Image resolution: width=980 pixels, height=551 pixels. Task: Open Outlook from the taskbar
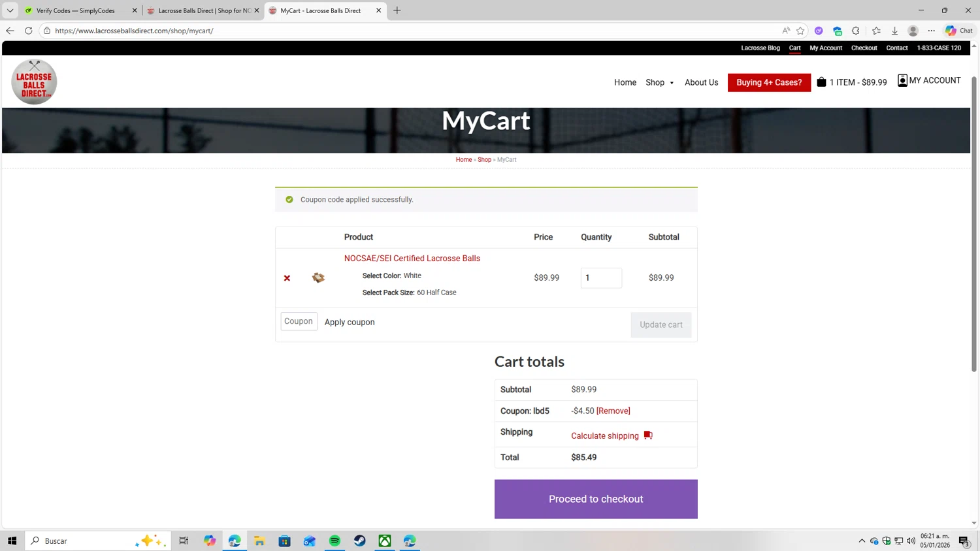310,541
